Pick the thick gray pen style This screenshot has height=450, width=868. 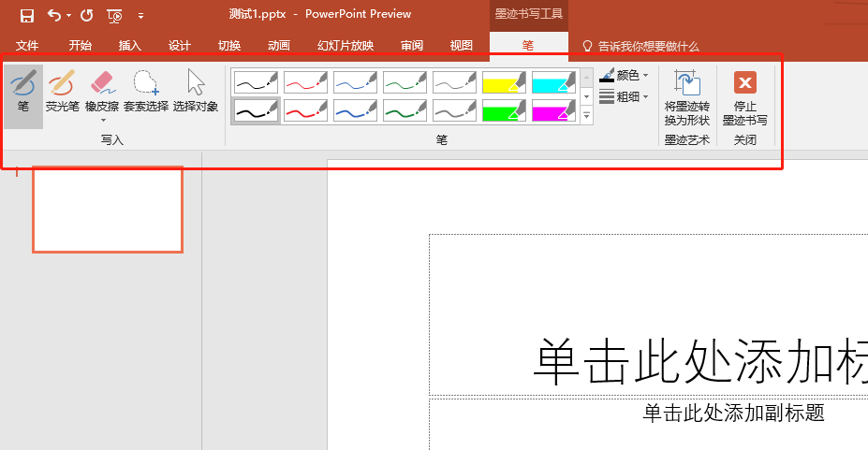click(x=454, y=110)
